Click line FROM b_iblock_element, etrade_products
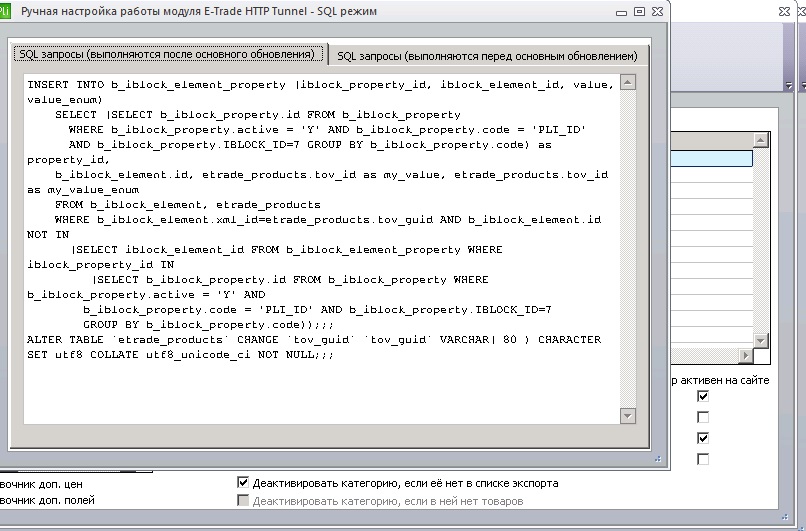 coord(188,205)
